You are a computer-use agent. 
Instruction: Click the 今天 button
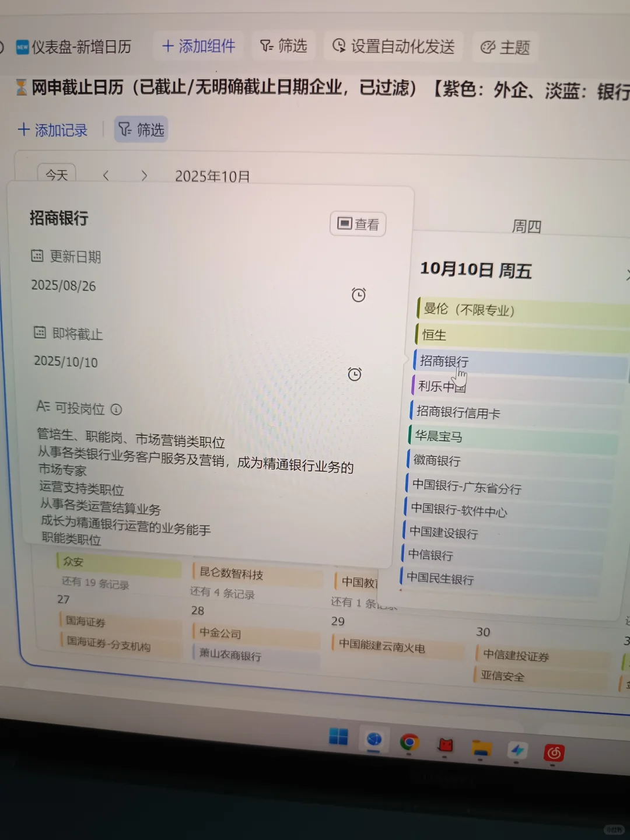point(57,174)
